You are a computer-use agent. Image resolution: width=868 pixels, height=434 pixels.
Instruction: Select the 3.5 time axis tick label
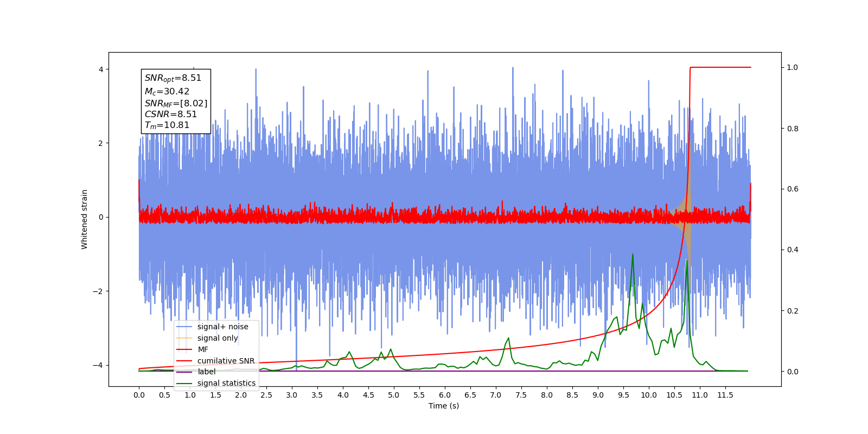click(x=317, y=395)
